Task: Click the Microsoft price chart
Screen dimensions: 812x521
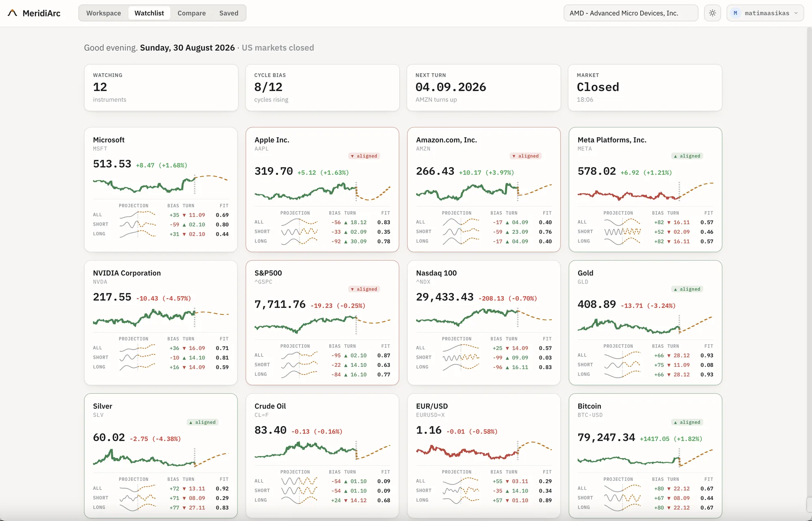Action: point(161,185)
